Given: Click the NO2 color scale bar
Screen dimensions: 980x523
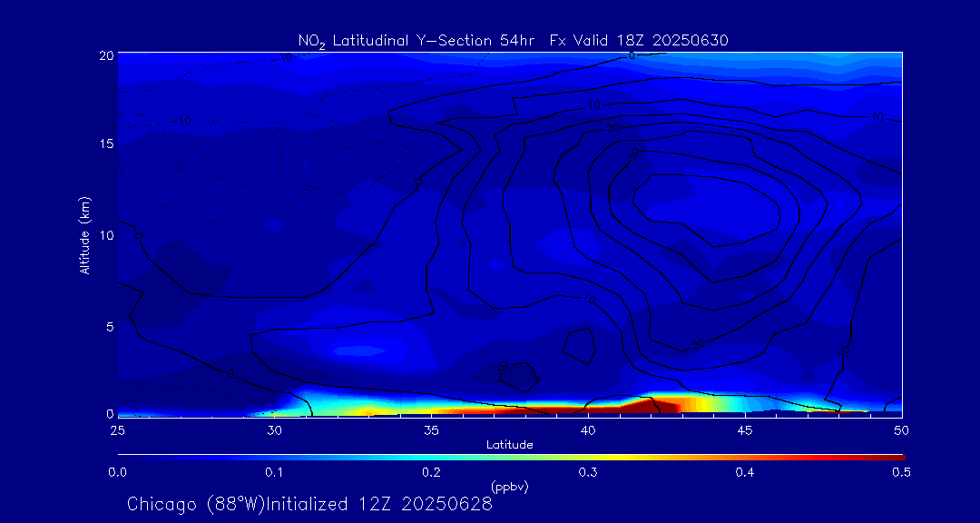Looking at the screenshot, I should pyautogui.click(x=511, y=458).
